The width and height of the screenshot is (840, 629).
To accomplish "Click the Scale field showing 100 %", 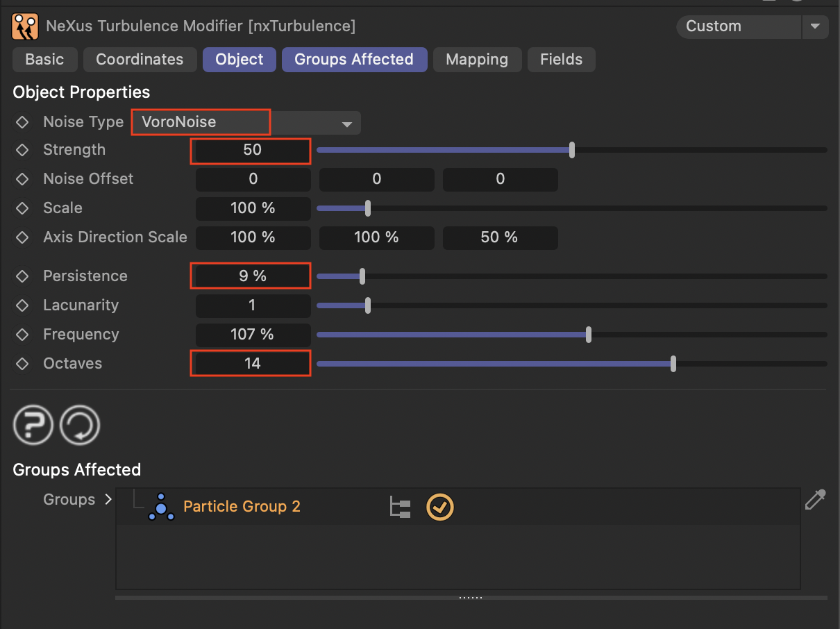I will click(x=253, y=208).
